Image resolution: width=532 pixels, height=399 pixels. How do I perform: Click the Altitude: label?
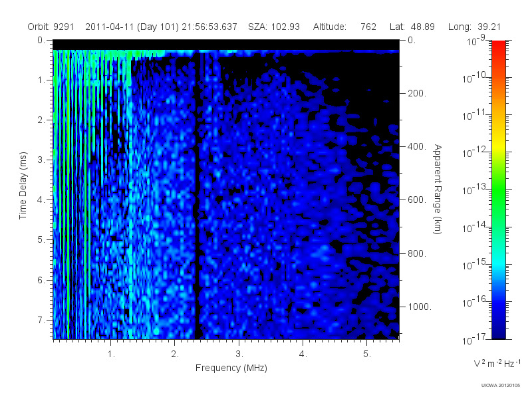pos(329,27)
